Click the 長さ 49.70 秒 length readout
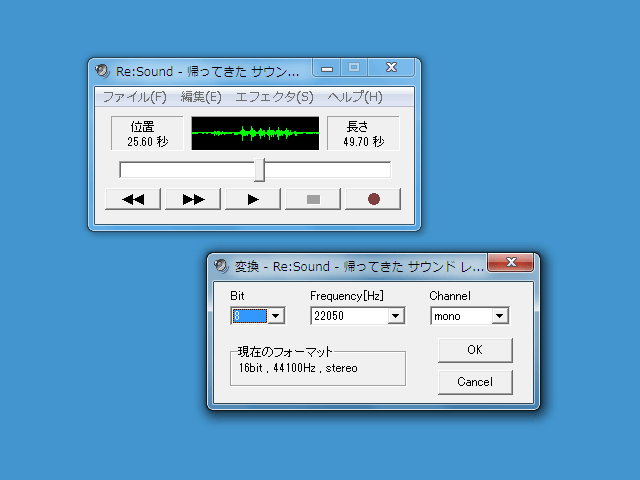The width and height of the screenshot is (640, 480). 363,133
